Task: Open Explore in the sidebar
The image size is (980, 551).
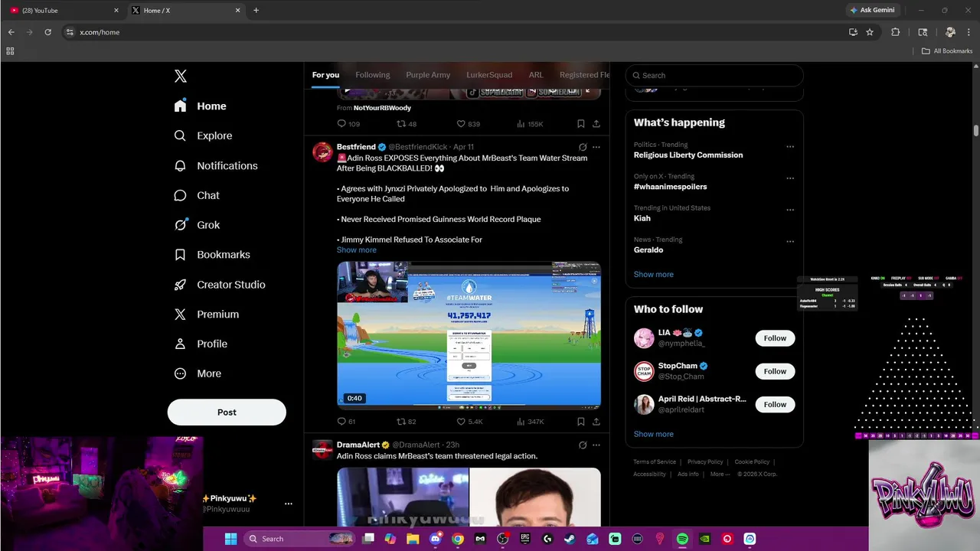Action: tap(203, 135)
